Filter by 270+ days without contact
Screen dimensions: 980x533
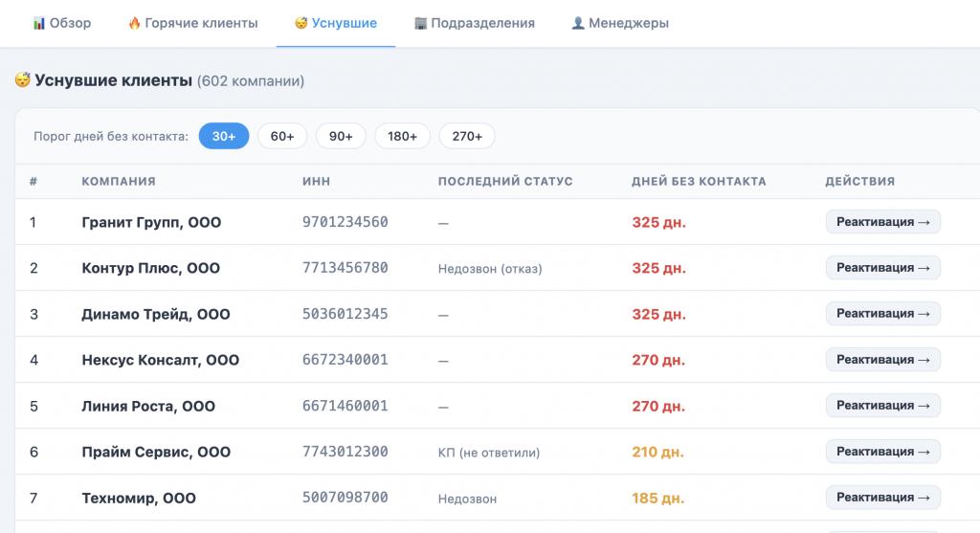[x=467, y=136]
